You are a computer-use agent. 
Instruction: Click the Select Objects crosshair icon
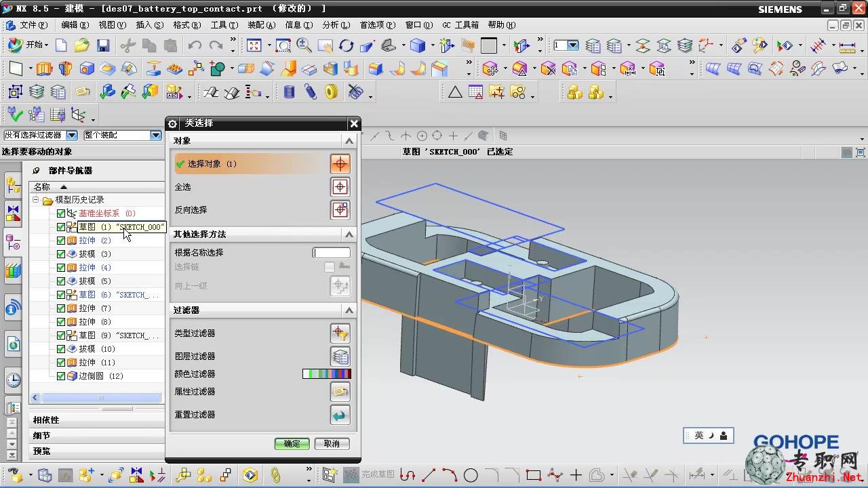tap(340, 163)
